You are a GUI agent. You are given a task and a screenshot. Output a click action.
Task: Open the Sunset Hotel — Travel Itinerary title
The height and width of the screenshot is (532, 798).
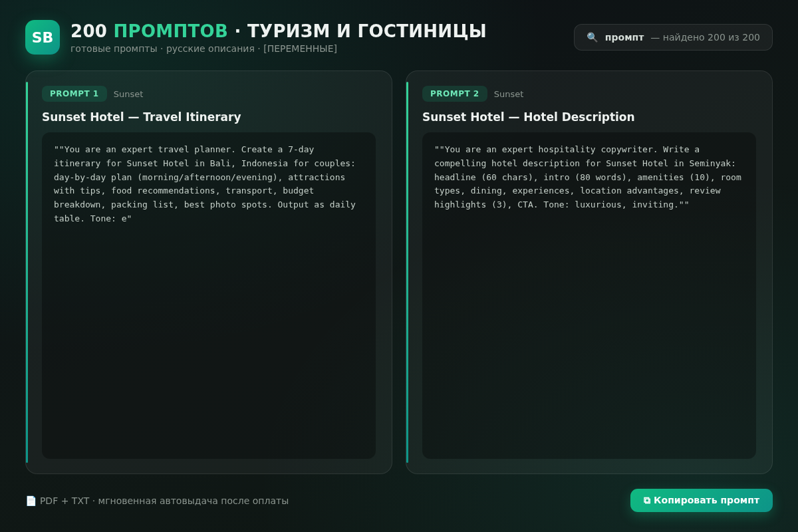[142, 117]
